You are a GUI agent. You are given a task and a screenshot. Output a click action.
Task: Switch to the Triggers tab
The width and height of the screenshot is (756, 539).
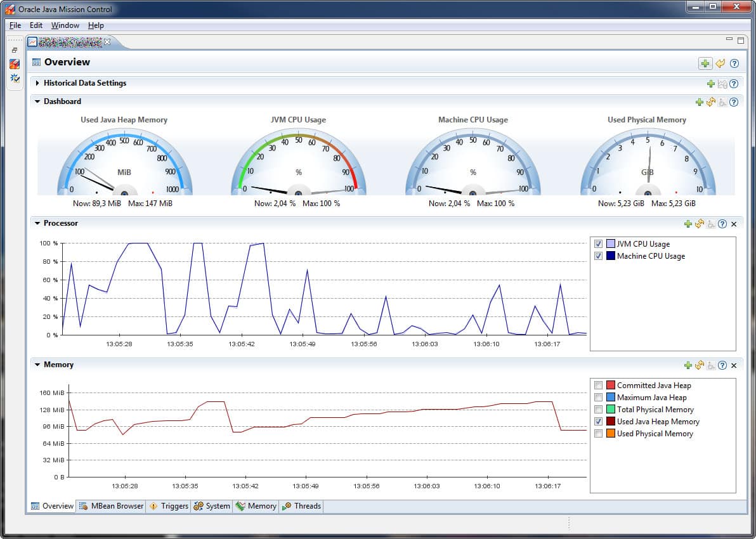pos(169,506)
